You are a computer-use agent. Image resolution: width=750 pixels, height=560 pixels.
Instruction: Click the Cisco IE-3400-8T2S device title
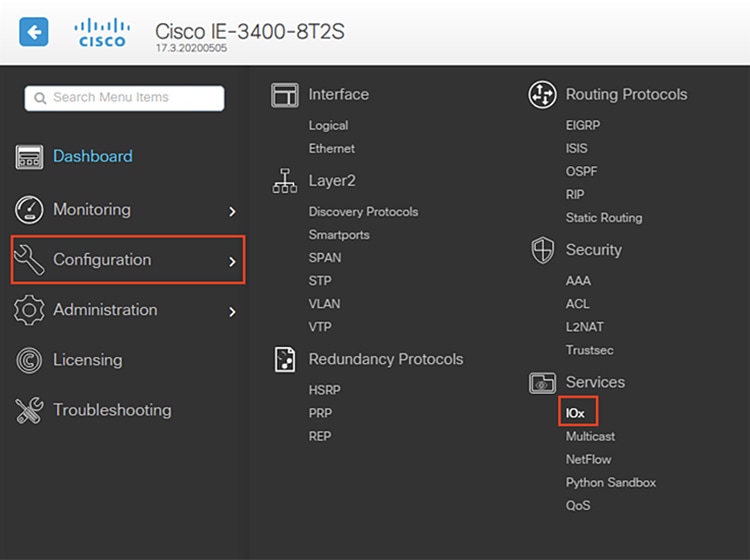pos(250,32)
